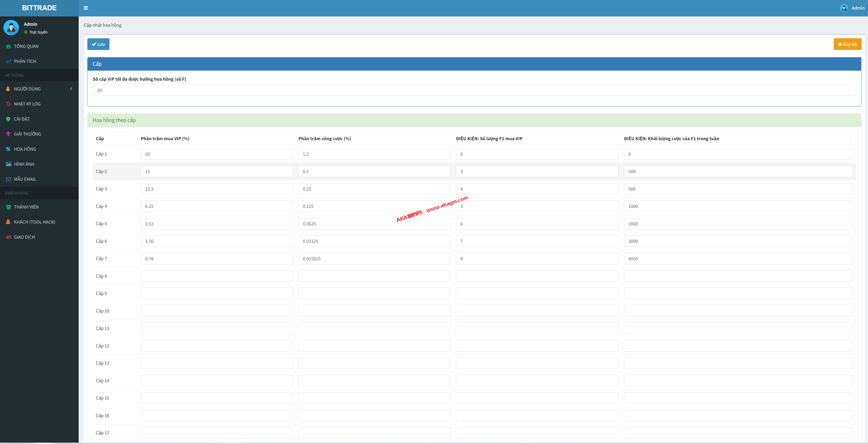
Task: Click the BITTRADE logo link
Action: pyautogui.click(x=39, y=8)
